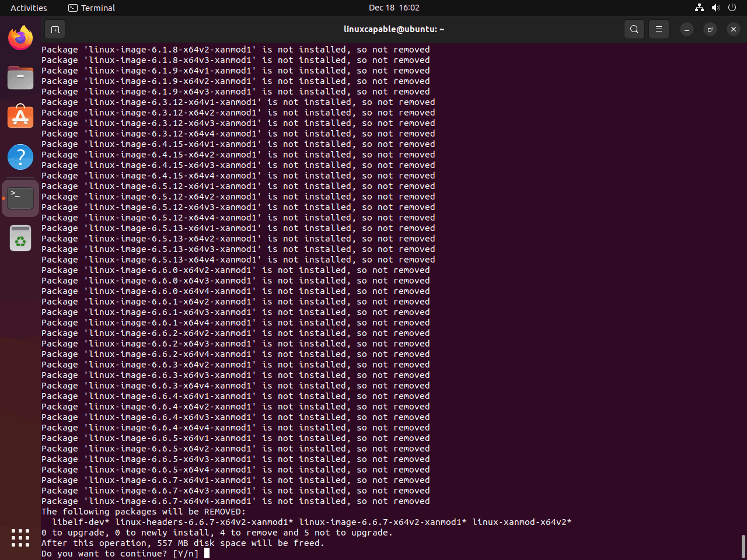Open the clock showing Dec 18 16:02

(394, 8)
